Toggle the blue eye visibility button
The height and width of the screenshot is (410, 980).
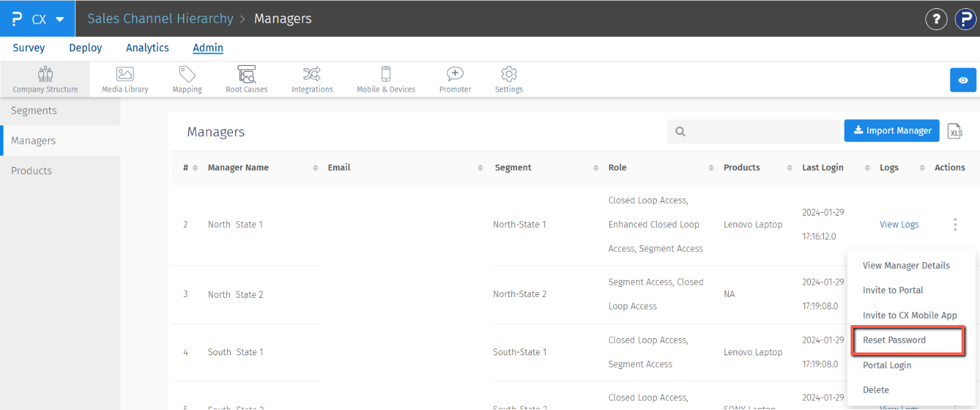(963, 80)
